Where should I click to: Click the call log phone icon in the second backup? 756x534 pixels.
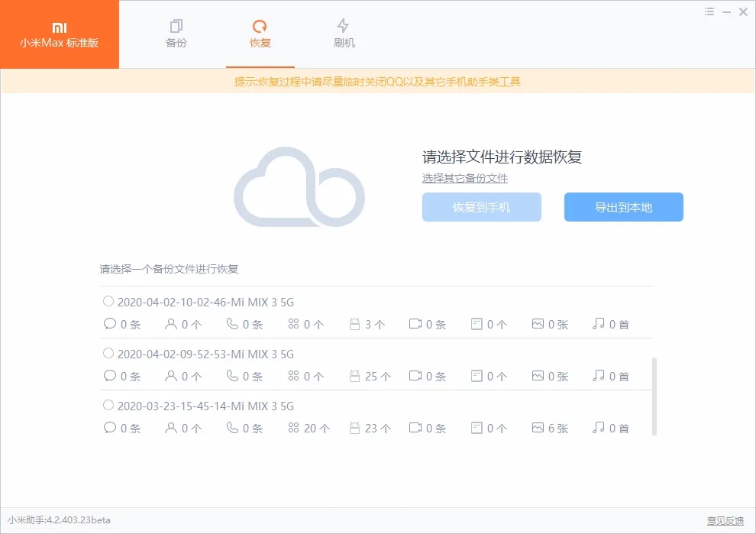click(x=231, y=376)
